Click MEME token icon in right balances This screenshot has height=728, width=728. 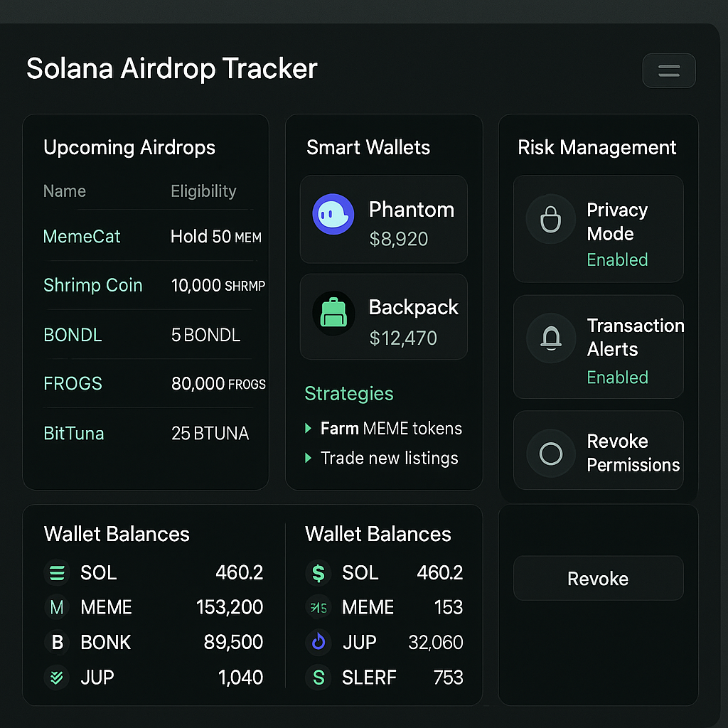click(x=318, y=607)
